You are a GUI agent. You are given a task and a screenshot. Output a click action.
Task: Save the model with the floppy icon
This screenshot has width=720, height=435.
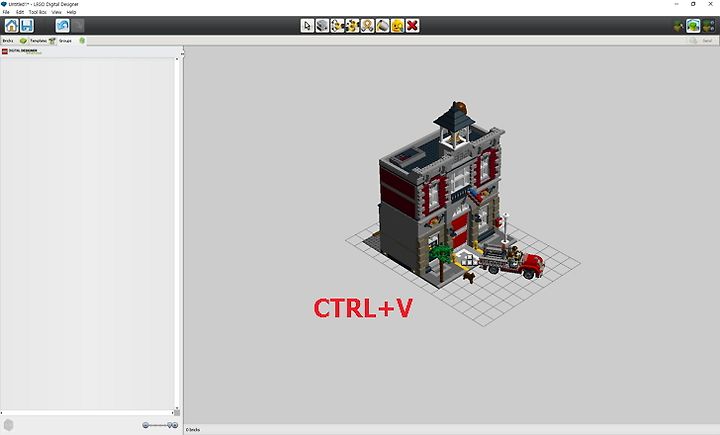pos(27,26)
